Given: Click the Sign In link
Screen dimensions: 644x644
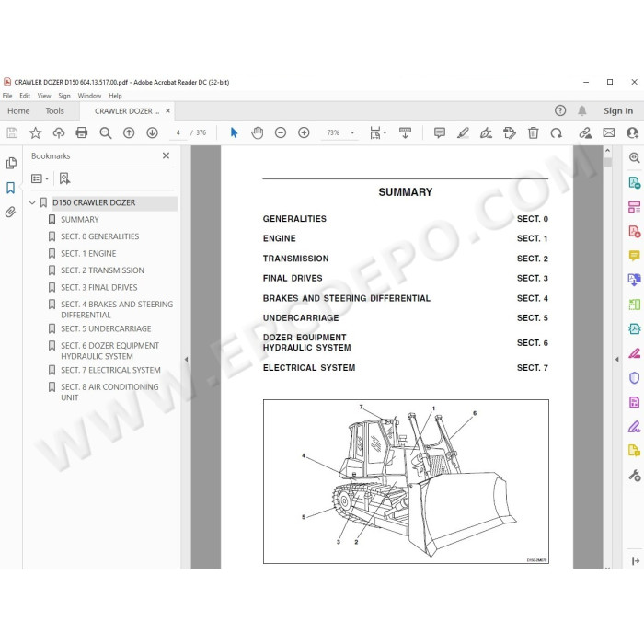Looking at the screenshot, I should pos(617,111).
